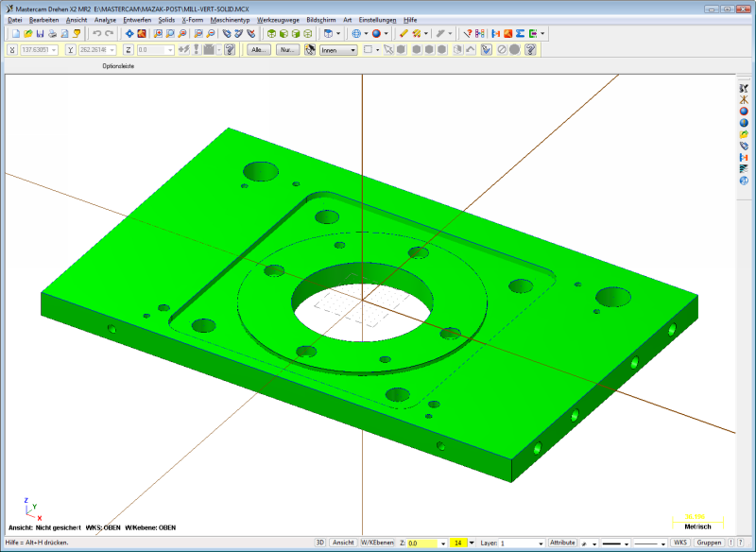Click the Save floppy disk icon

[40, 34]
